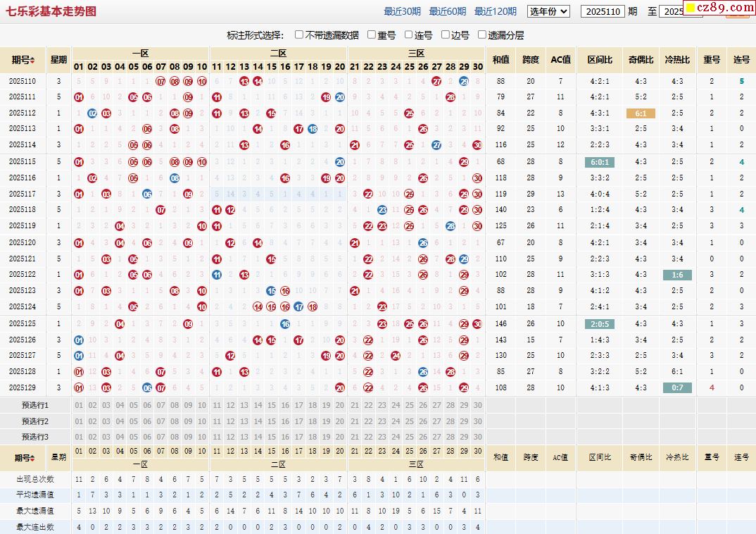
Task: Click blue ball 11 in row 2025122
Action: [x=217, y=275]
